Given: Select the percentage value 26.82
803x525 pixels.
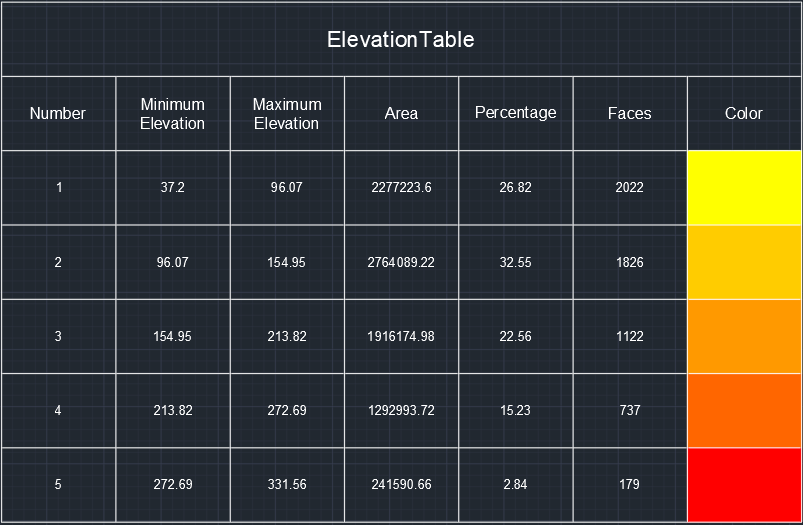Looking at the screenshot, I should [515, 188].
